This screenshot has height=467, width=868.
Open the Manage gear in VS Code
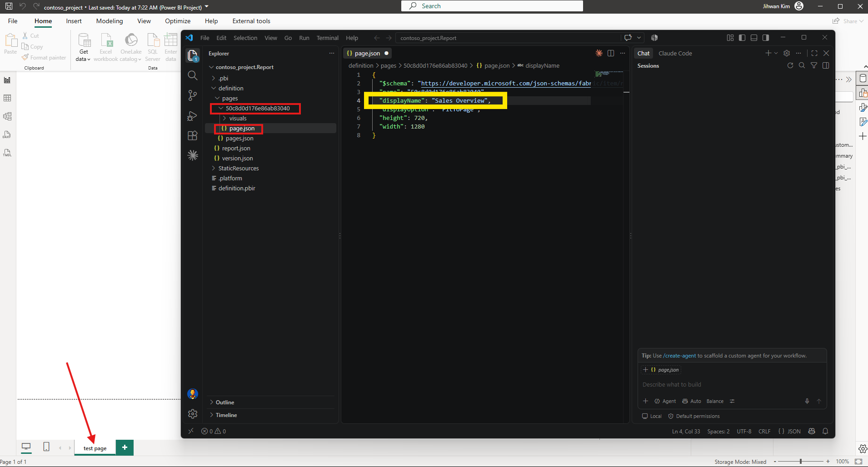coord(193,414)
